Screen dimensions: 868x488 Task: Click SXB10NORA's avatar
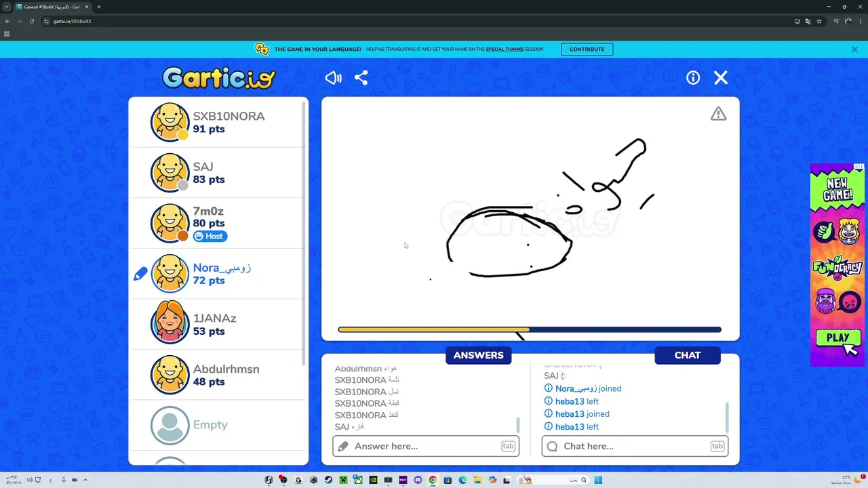tap(170, 122)
